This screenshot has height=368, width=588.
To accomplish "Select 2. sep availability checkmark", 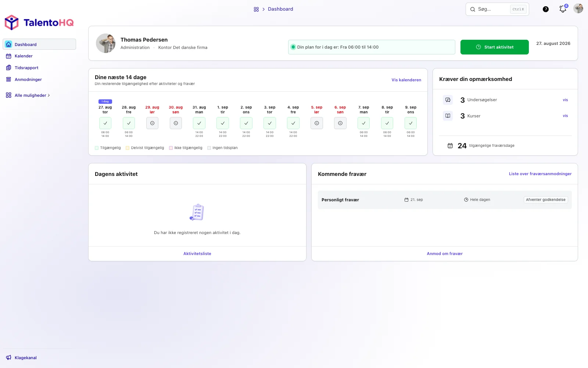I will 246,123.
